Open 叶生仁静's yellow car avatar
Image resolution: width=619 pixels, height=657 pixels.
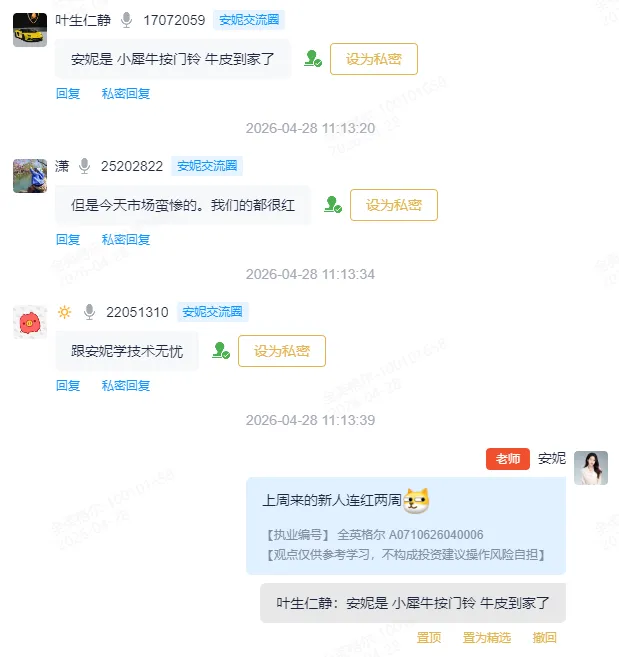coord(30,30)
